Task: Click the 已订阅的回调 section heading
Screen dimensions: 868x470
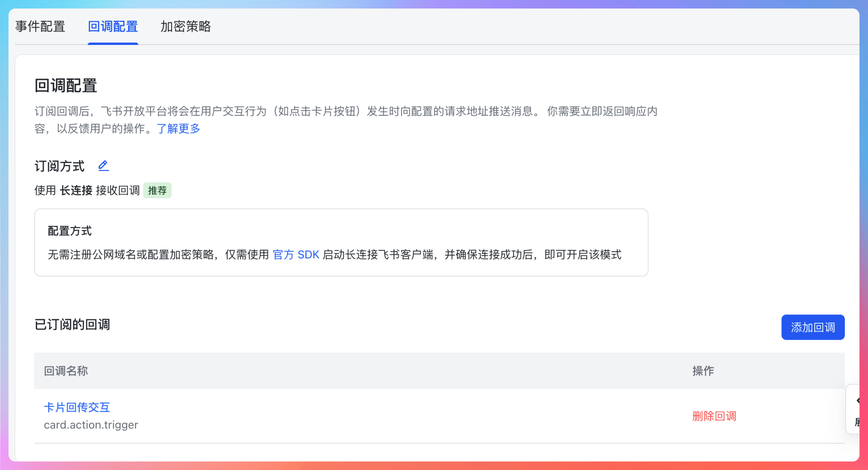Action: point(72,324)
